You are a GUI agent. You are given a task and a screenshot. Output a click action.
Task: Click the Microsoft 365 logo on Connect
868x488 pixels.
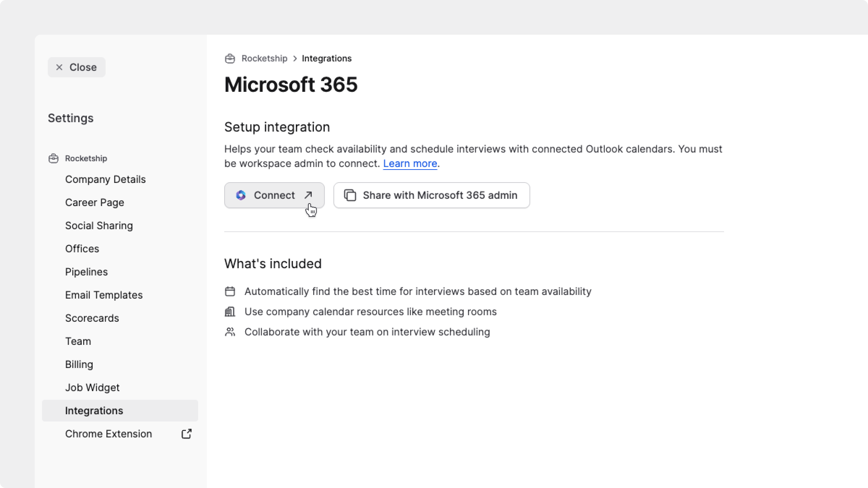[x=241, y=195]
